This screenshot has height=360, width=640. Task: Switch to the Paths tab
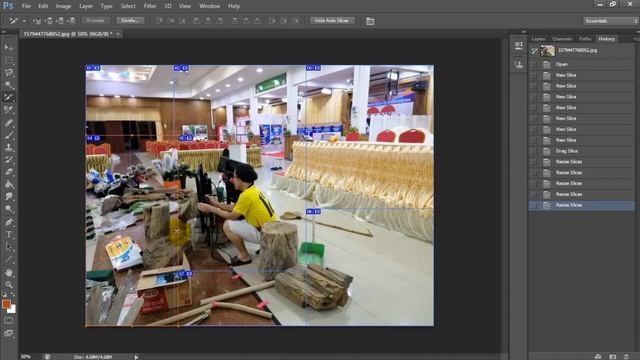pos(585,39)
